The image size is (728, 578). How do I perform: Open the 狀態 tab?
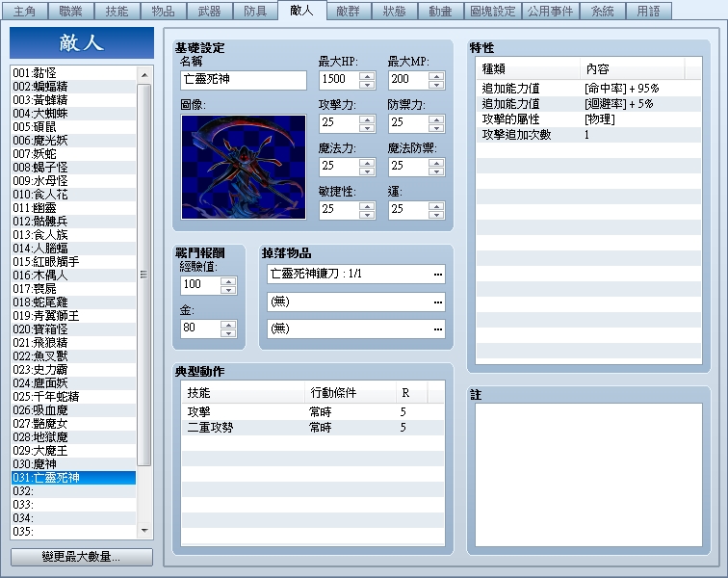click(394, 11)
